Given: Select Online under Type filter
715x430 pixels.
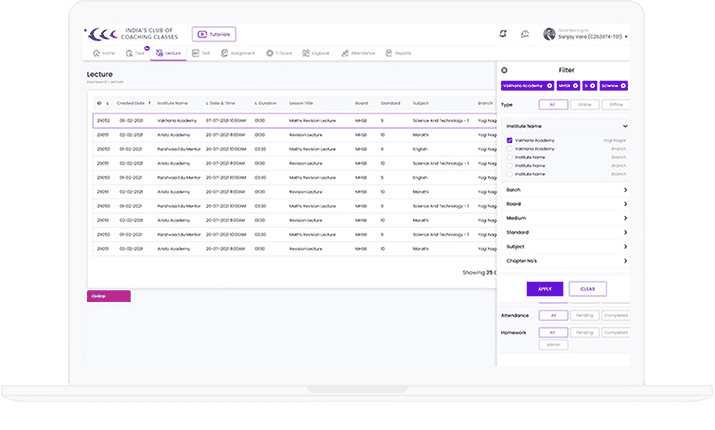Looking at the screenshot, I should (x=585, y=104).
